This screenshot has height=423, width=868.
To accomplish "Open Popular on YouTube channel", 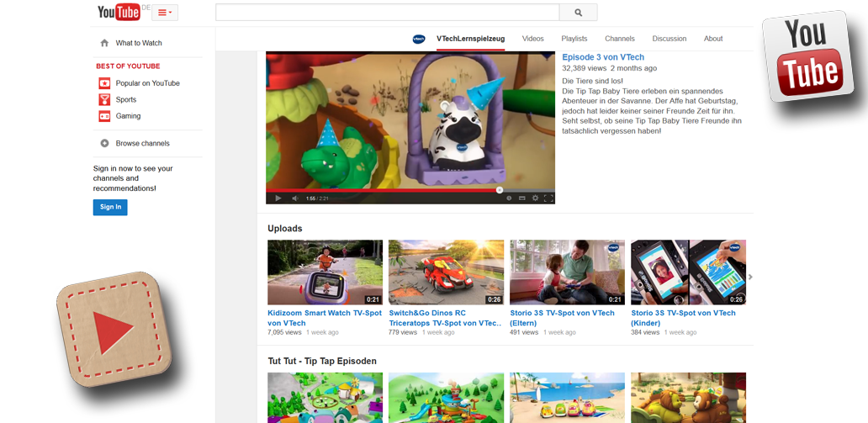I will point(147,83).
